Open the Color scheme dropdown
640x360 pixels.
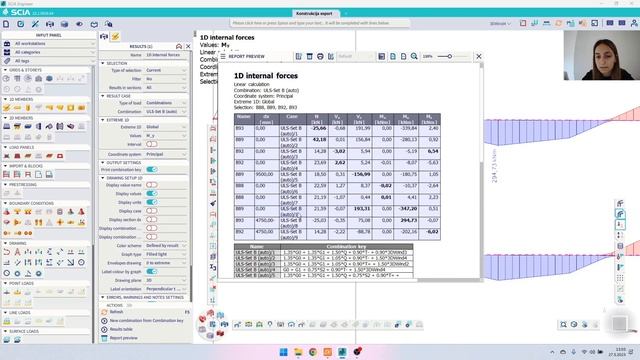pyautogui.click(x=166, y=246)
